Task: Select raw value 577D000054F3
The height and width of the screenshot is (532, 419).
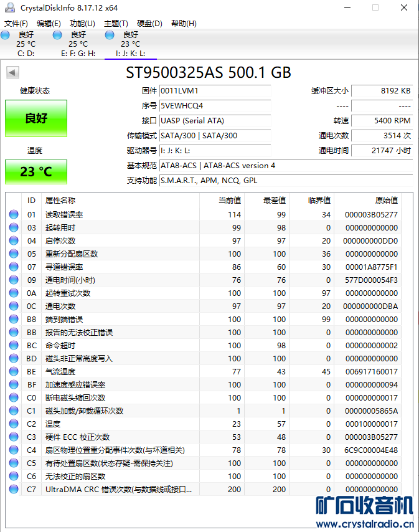Action: (x=372, y=280)
